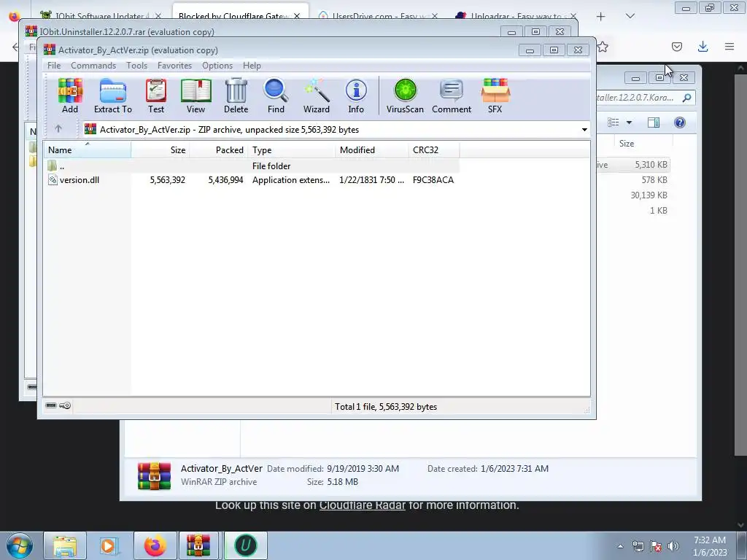
Task: Click the Extract To toolbar icon
Action: [113, 96]
